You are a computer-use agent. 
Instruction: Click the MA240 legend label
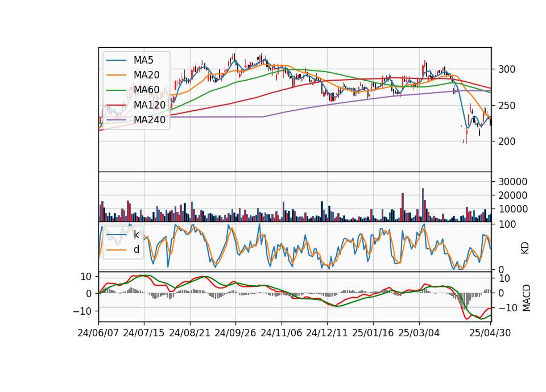pos(150,120)
